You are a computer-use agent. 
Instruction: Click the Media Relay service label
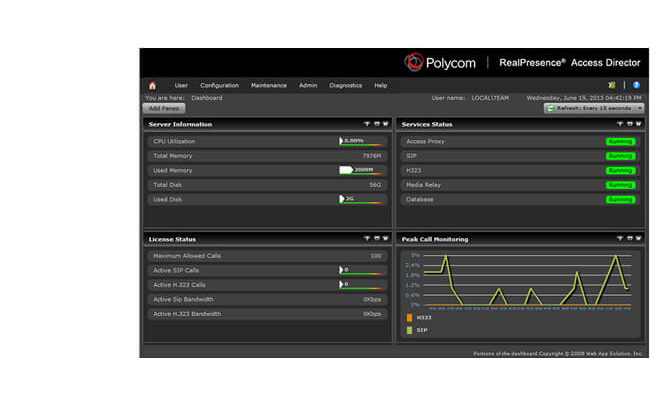(423, 185)
